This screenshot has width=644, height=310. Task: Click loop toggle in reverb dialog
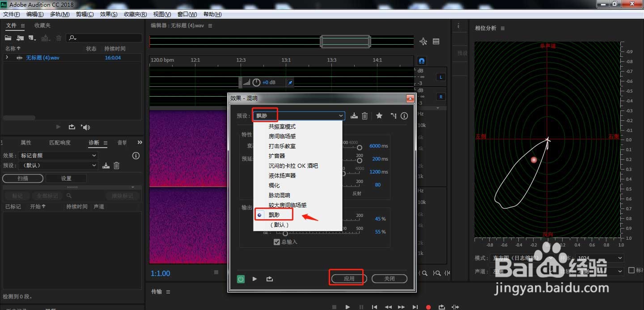point(269,279)
